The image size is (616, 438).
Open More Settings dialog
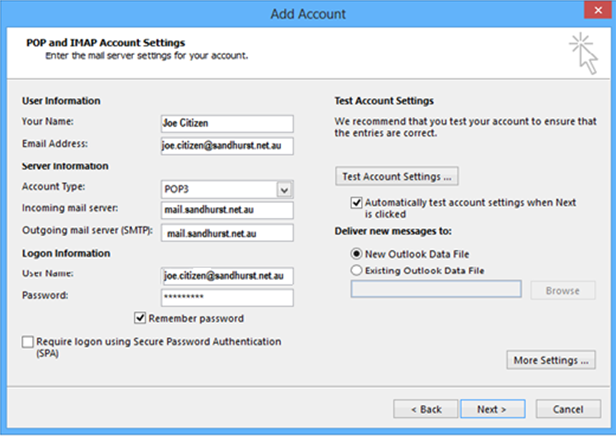coord(551,360)
